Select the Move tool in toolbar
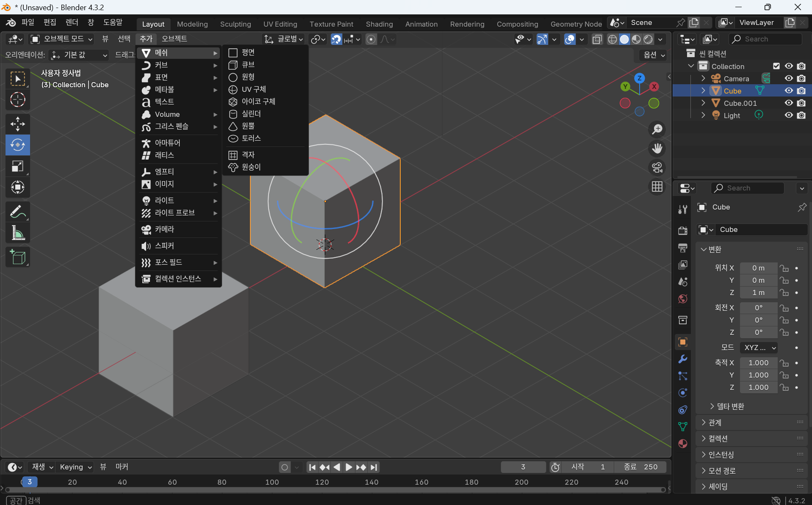Image resolution: width=812 pixels, height=505 pixels. 17,124
